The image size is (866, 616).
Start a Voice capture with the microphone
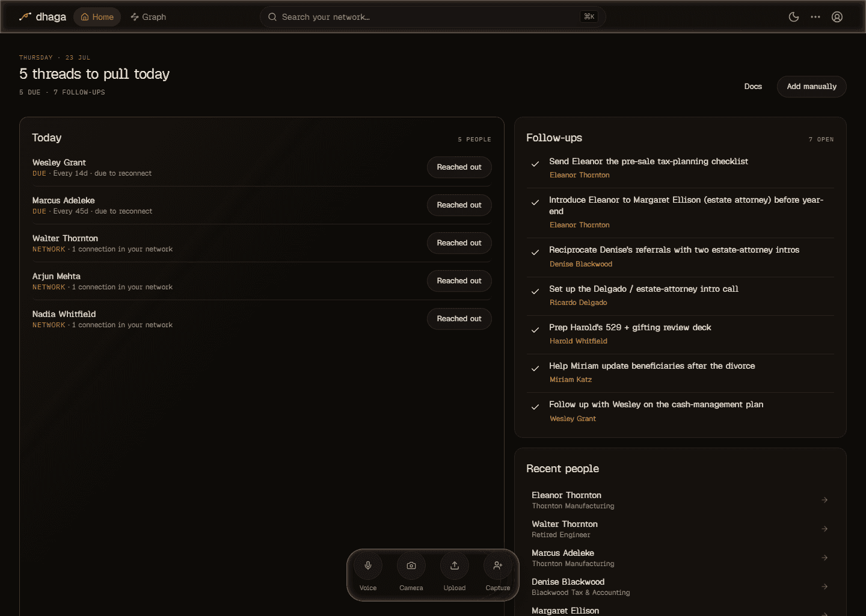[x=368, y=565]
